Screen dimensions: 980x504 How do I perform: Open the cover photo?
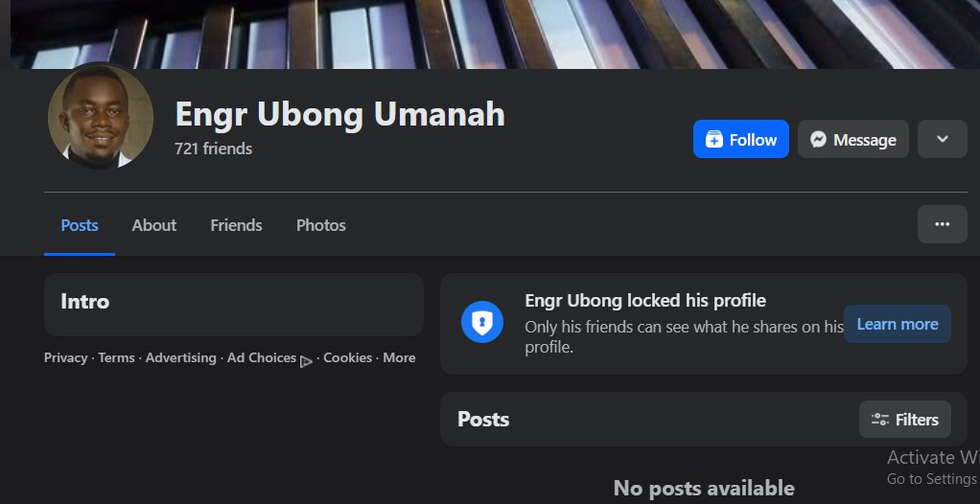pos(494,34)
